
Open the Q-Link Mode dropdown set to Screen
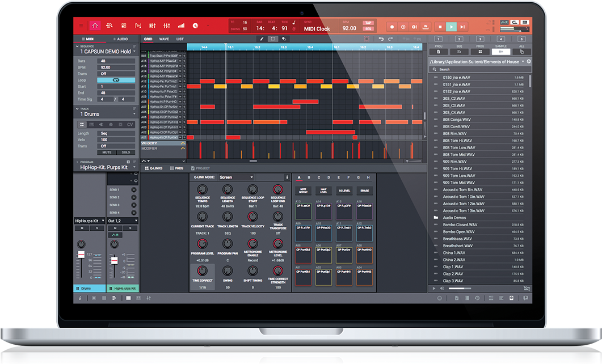pos(237,177)
